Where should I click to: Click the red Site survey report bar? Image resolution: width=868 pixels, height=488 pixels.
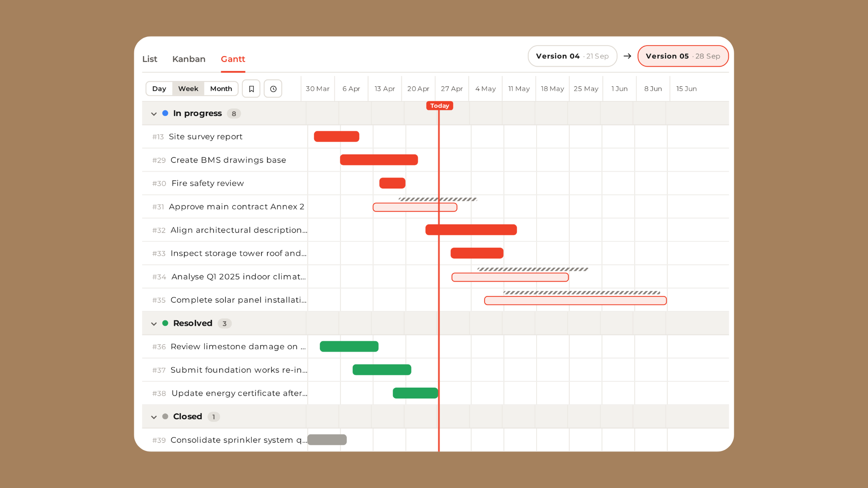tap(337, 136)
